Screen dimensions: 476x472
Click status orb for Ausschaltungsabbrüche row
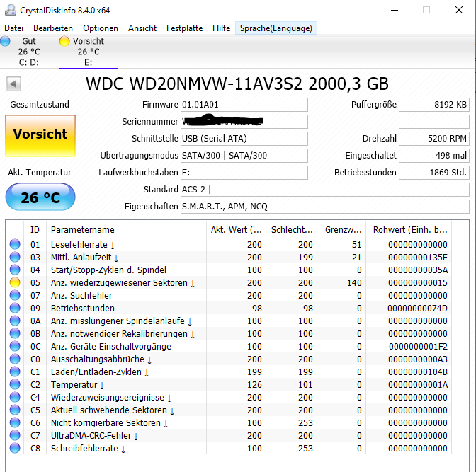pyautogui.click(x=15, y=359)
